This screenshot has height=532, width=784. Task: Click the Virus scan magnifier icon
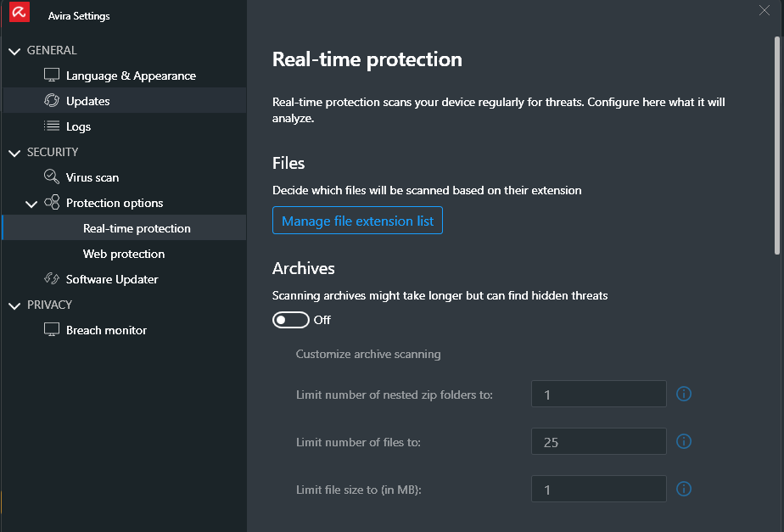pos(52,177)
